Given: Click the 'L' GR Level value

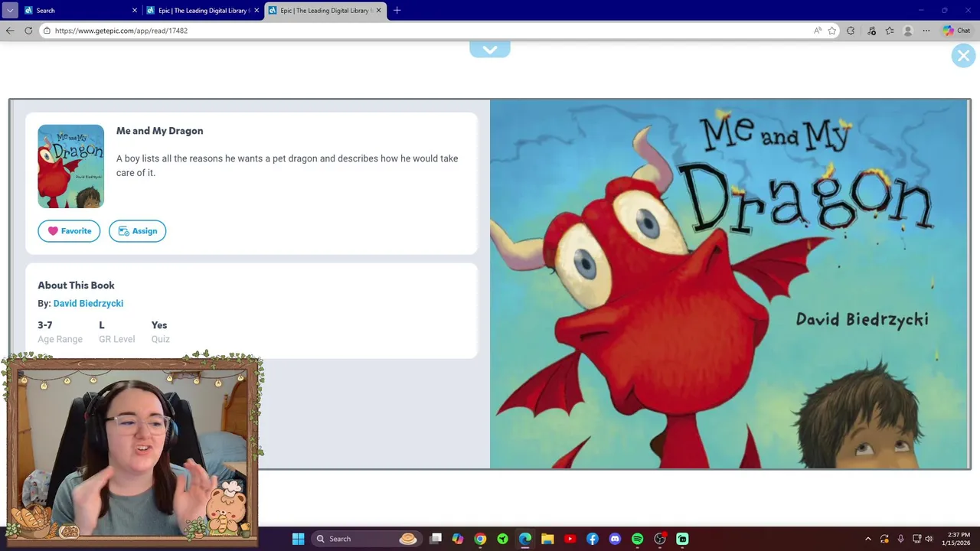Looking at the screenshot, I should pyautogui.click(x=102, y=325).
